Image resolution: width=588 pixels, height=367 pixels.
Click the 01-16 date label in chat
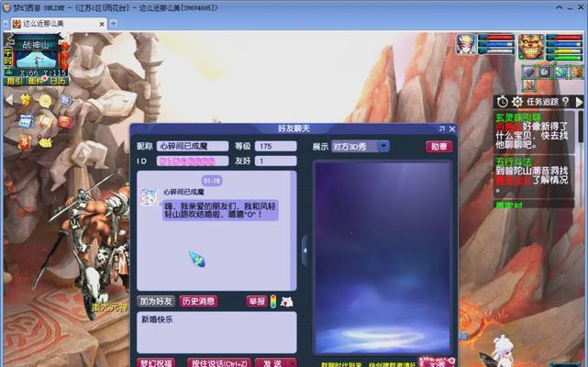(212, 181)
